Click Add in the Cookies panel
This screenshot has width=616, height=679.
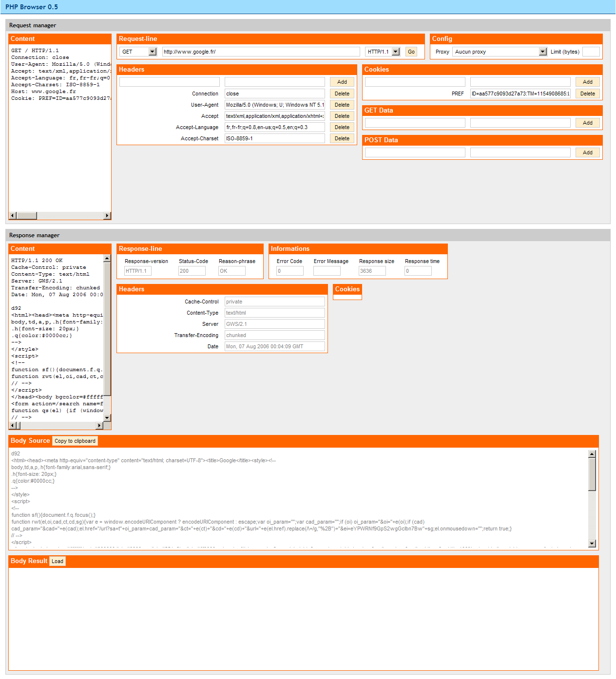tap(588, 82)
